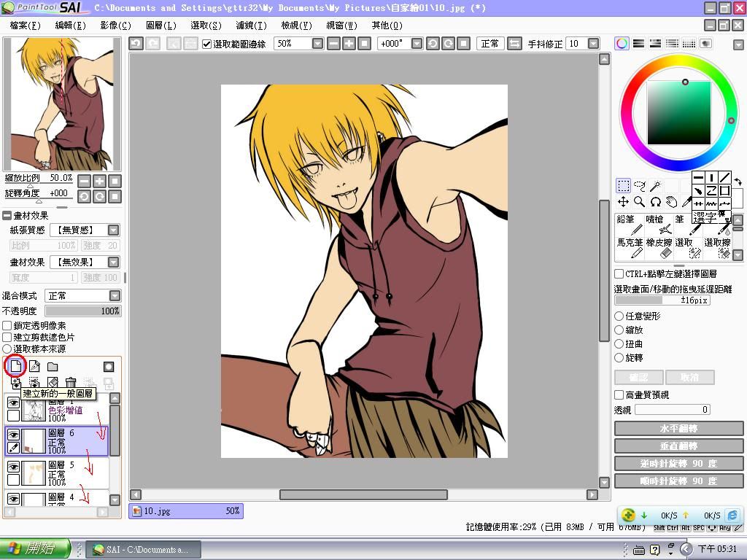Switch to the 10.jpg document tab

coord(186,511)
